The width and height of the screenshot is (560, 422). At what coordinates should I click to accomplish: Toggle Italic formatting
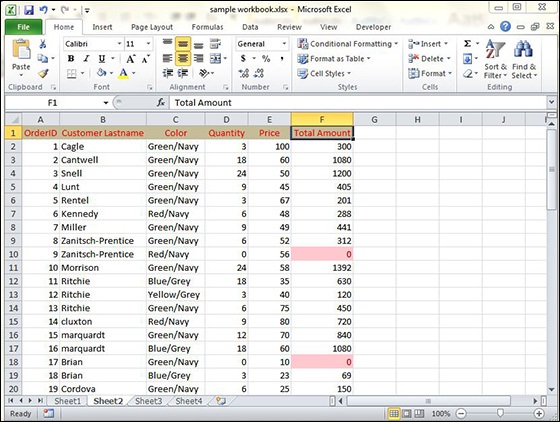pyautogui.click(x=86, y=59)
